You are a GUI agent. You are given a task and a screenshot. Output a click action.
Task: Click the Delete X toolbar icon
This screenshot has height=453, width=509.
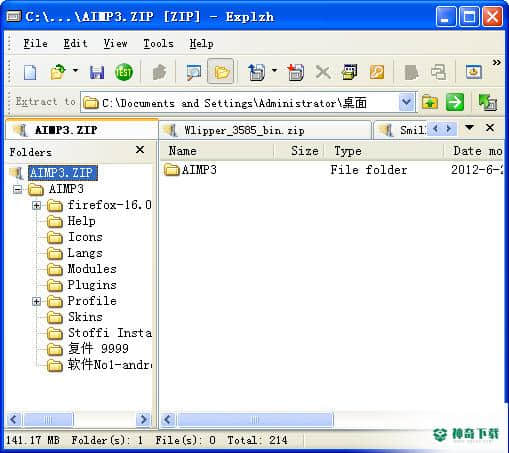click(323, 72)
